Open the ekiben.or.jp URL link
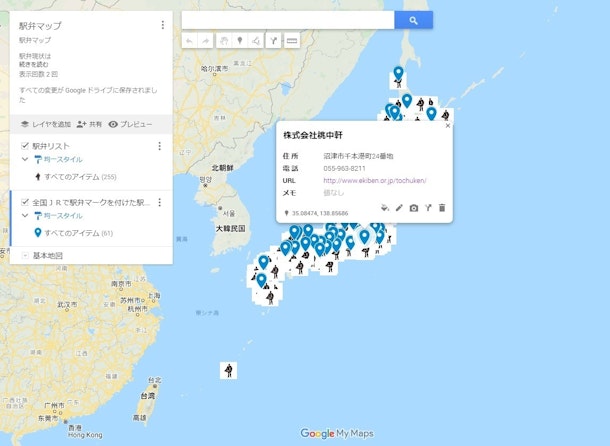 [x=375, y=181]
